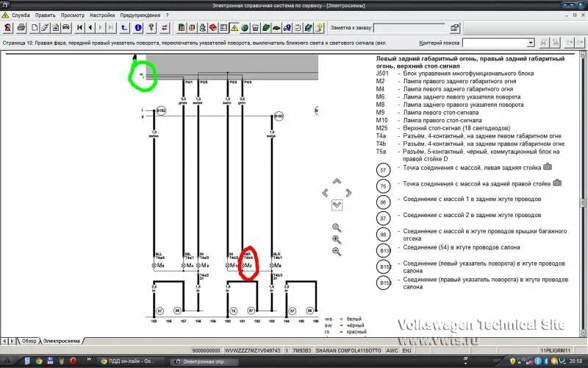Click the blue information icon

click(138, 27)
